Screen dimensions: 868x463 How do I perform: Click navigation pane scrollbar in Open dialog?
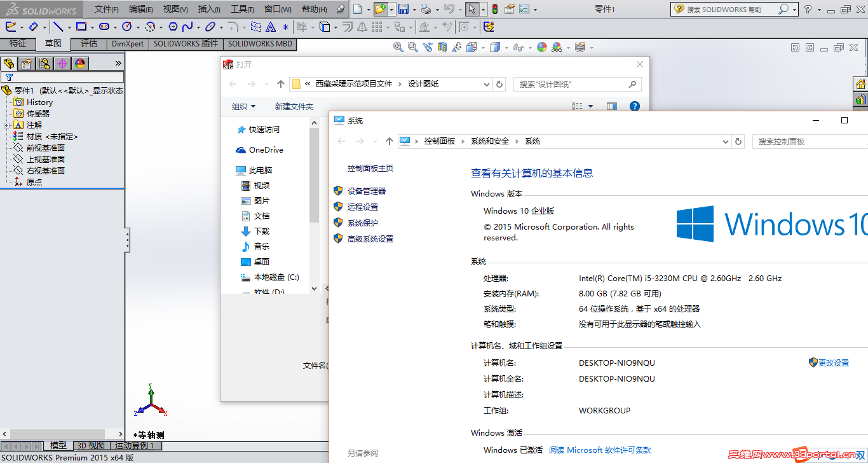pyautogui.click(x=314, y=175)
